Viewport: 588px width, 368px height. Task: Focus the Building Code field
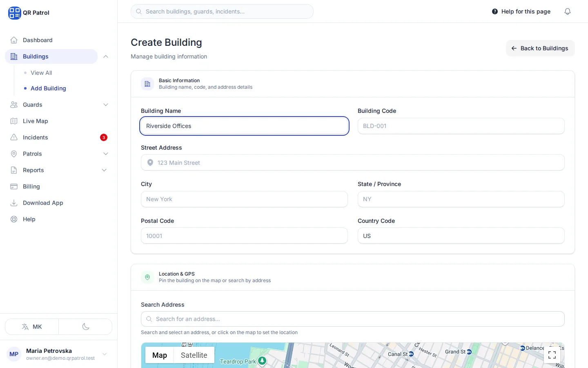click(x=461, y=126)
